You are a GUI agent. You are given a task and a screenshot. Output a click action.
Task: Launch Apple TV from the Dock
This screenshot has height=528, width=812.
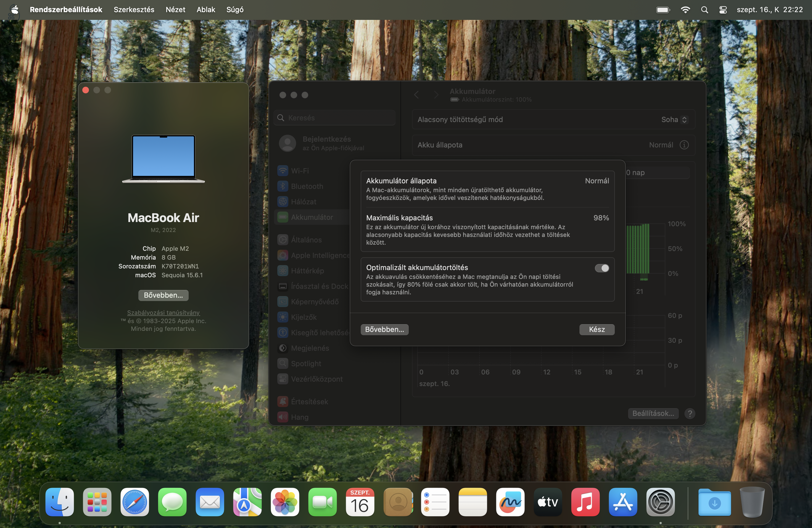(x=548, y=502)
